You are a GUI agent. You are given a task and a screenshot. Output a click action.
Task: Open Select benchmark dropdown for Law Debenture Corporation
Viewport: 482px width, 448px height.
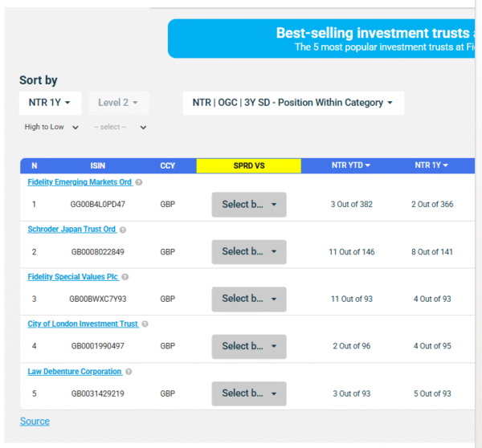pos(249,393)
